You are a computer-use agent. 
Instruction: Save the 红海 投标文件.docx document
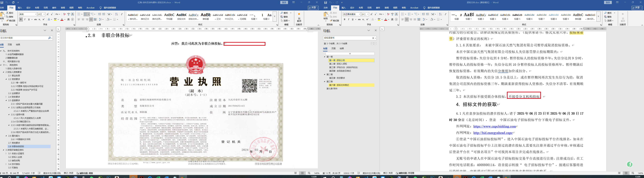point(2,3)
